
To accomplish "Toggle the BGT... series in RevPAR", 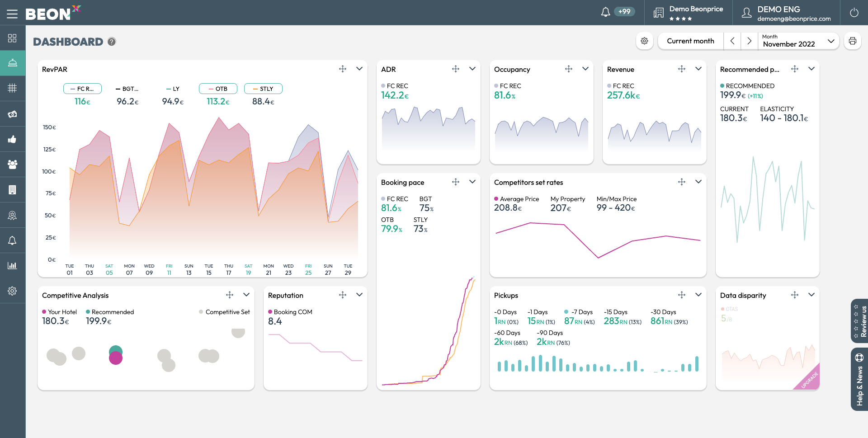I will tap(127, 89).
